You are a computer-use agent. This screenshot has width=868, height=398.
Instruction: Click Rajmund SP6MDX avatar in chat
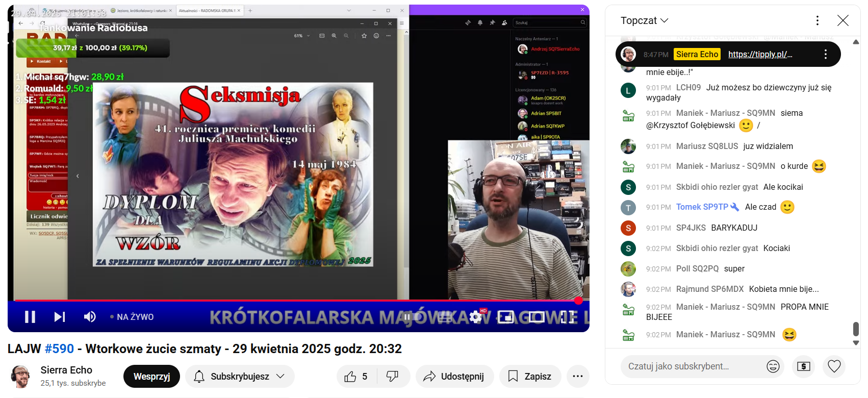click(628, 289)
